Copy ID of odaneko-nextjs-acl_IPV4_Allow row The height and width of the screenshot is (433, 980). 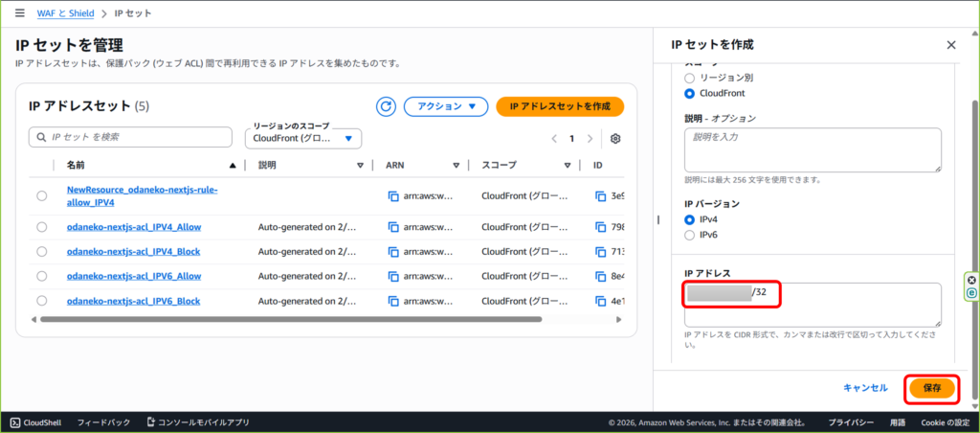click(600, 227)
